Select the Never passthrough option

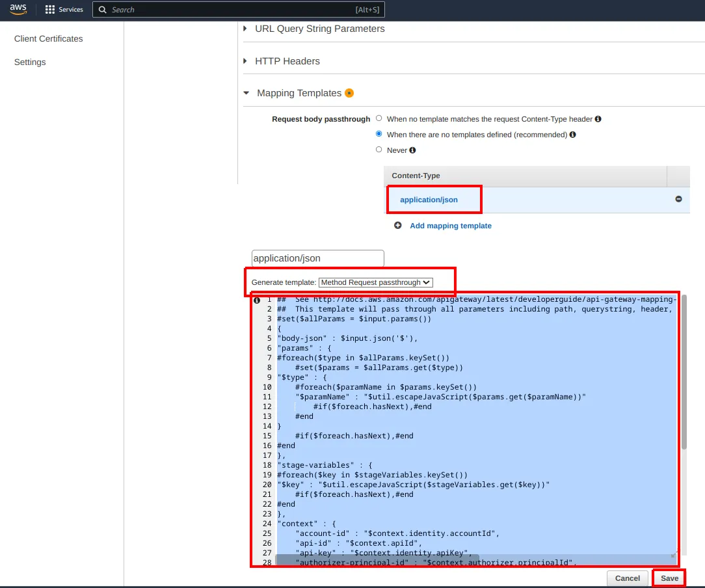click(x=379, y=150)
